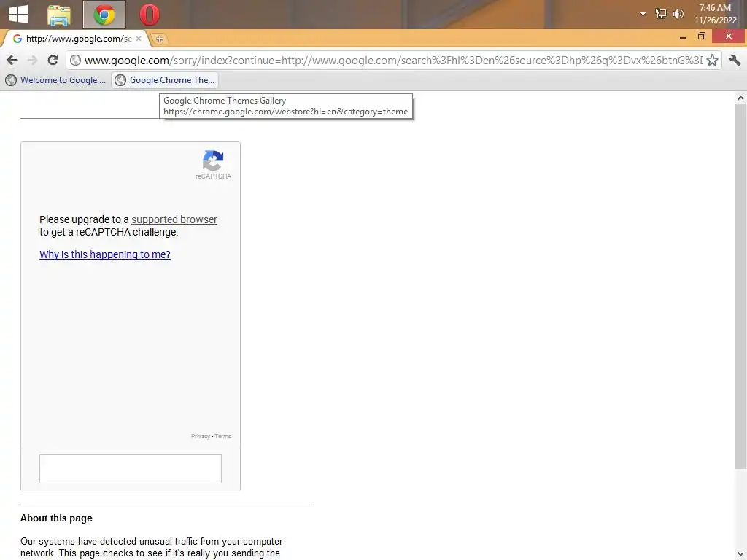Click the vertical scrollbar thumb

(x=740, y=286)
